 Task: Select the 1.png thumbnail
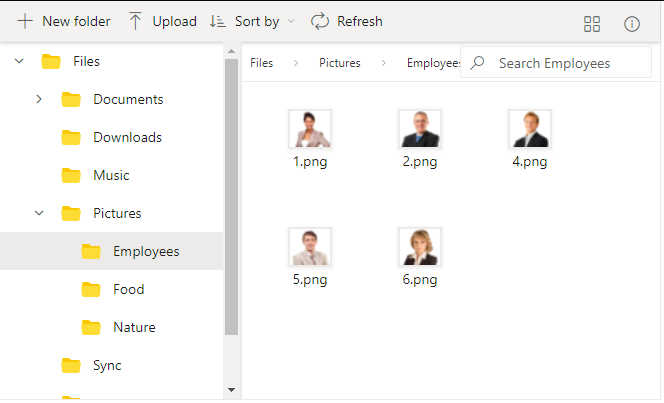coord(310,129)
